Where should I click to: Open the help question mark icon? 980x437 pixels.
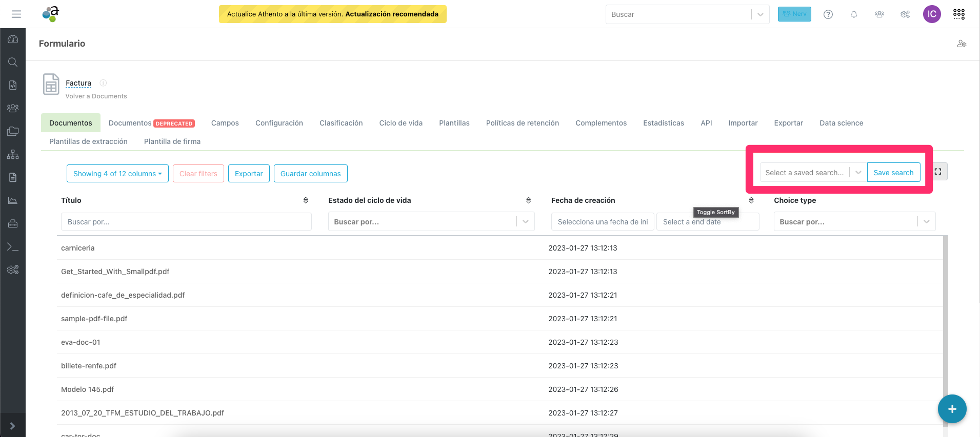(x=828, y=14)
